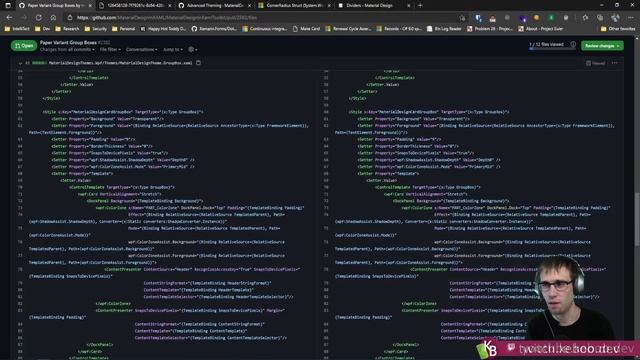Collapse the GroupBox.xaml file diff
Viewport: 640px width, 360px height.
(x=20, y=63)
